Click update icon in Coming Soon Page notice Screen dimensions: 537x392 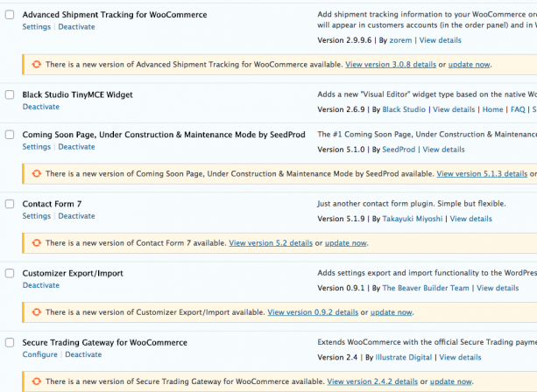[36, 174]
